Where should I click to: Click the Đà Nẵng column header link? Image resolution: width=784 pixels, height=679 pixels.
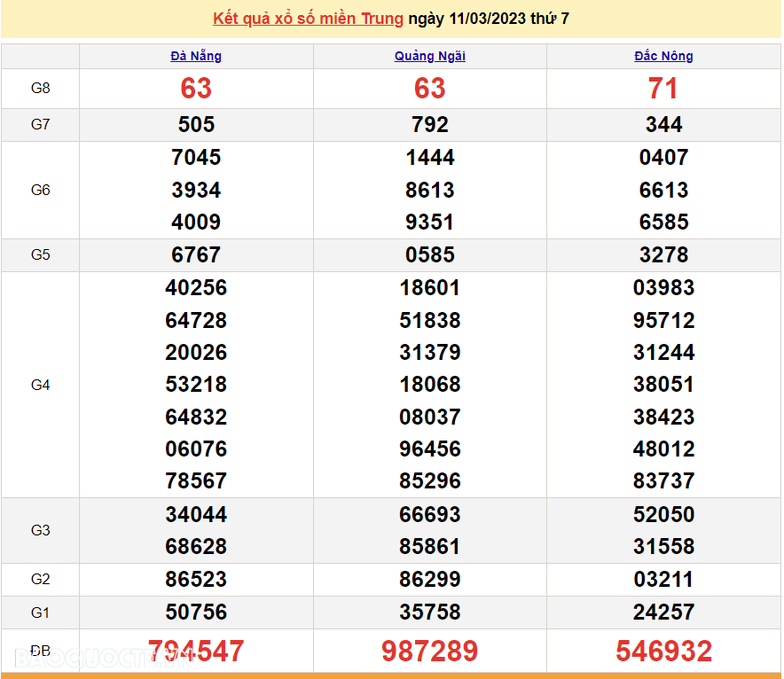click(x=196, y=56)
